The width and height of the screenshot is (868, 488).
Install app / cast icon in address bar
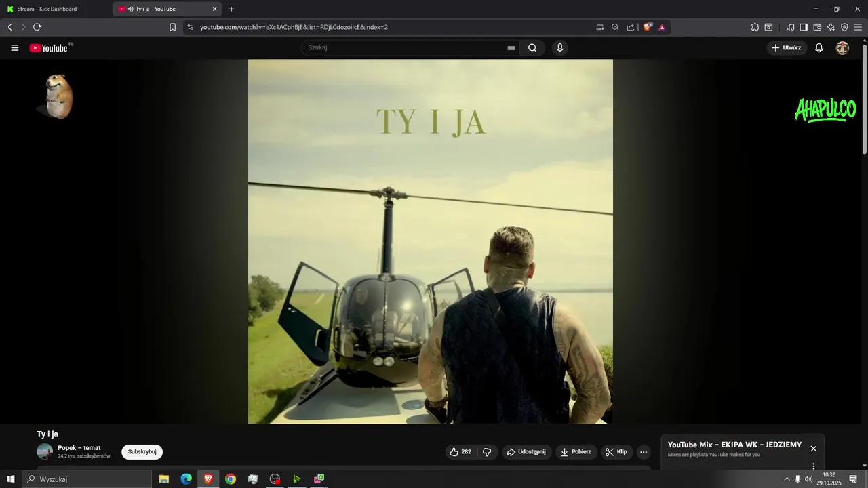click(x=599, y=27)
